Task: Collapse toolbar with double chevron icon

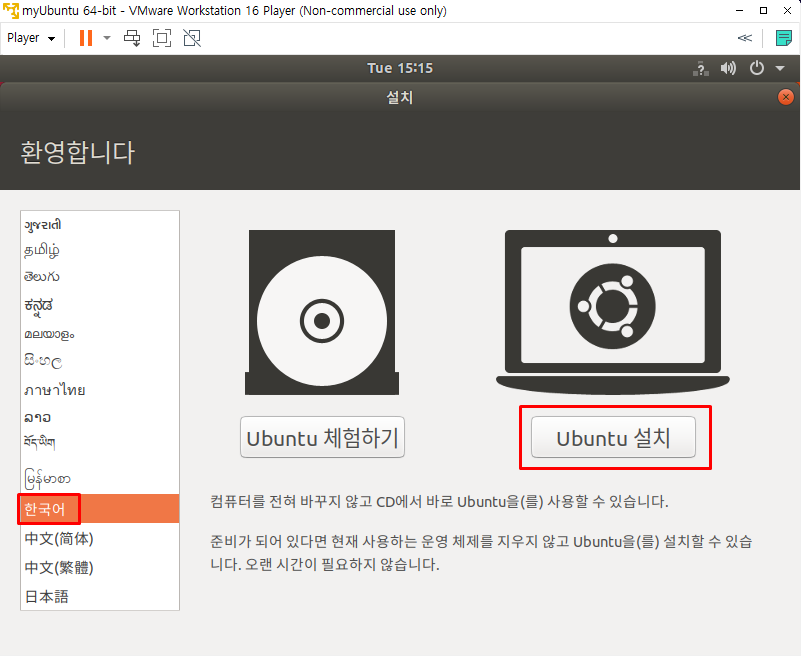Action: pyautogui.click(x=745, y=38)
